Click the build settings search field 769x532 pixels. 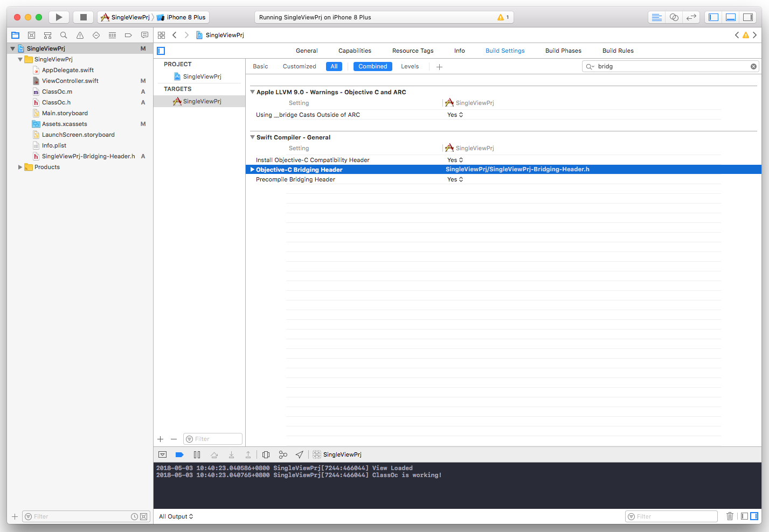(x=671, y=66)
